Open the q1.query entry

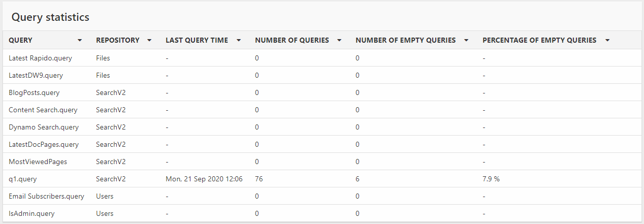pos(23,179)
